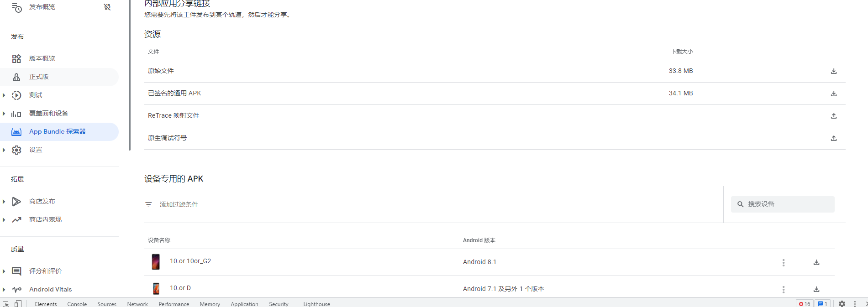Viewport: 868px width, 307px height.
Task: Open more options for 10.or 10or_G2
Action: point(783,262)
